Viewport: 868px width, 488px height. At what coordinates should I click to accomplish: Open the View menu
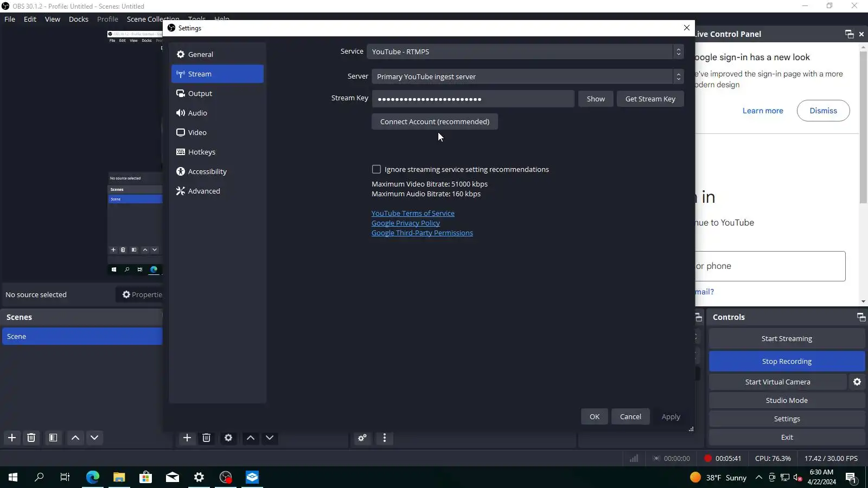pos(53,19)
